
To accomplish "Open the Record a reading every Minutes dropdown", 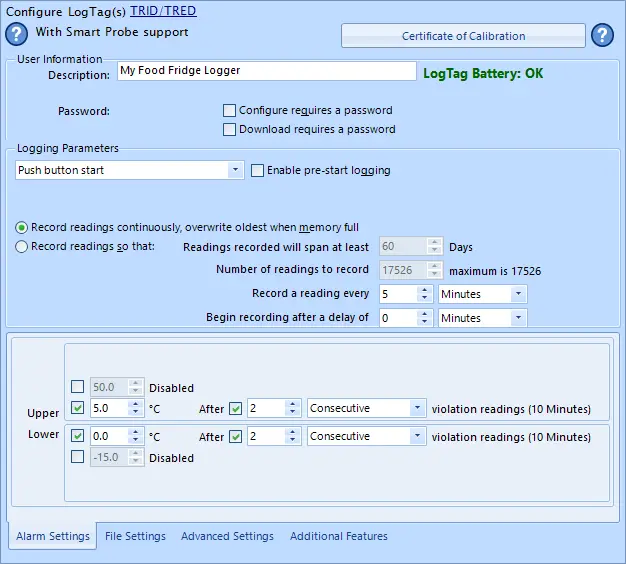I will 518,294.
